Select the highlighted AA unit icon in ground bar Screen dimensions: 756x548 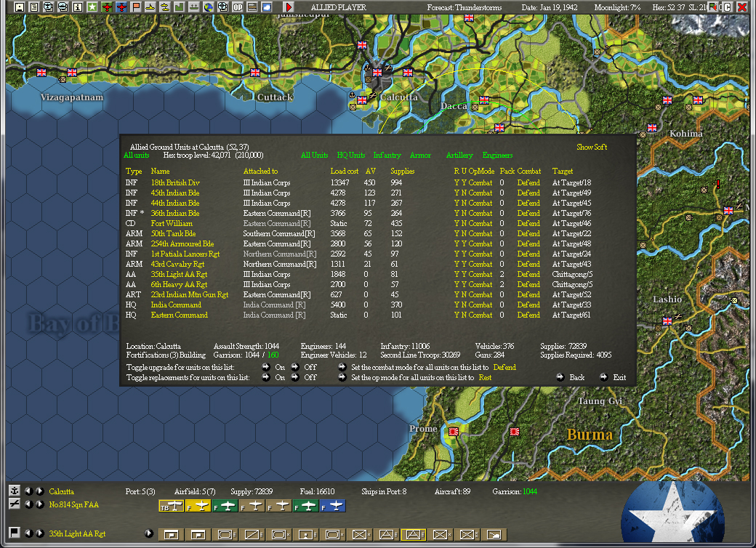point(413,534)
